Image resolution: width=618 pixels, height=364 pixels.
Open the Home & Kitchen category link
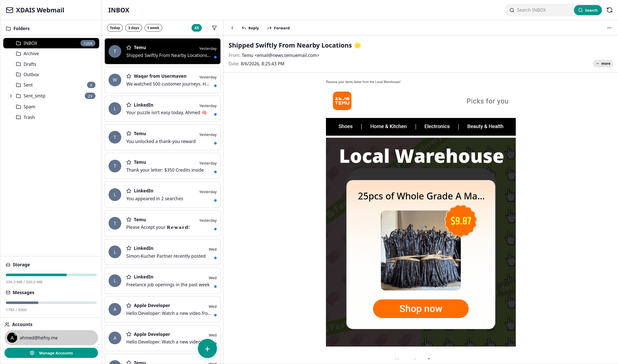click(x=388, y=126)
